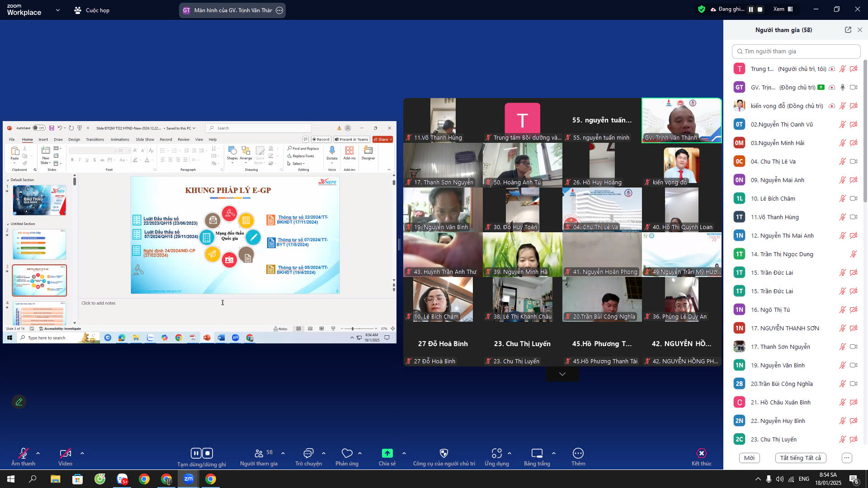Unmute microphone with Âm thanh button
Viewport: 868px width, 488px height.
click(23, 453)
